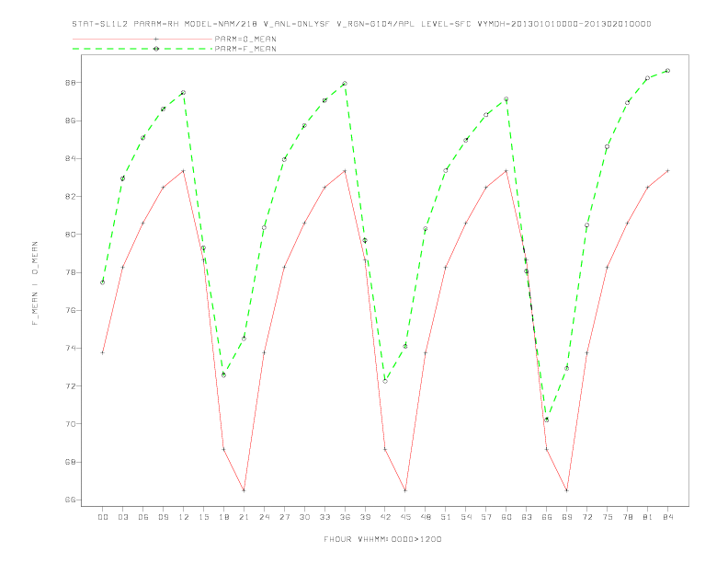Select F_MEAN circle marker at hour 66 minimum

click(547, 419)
